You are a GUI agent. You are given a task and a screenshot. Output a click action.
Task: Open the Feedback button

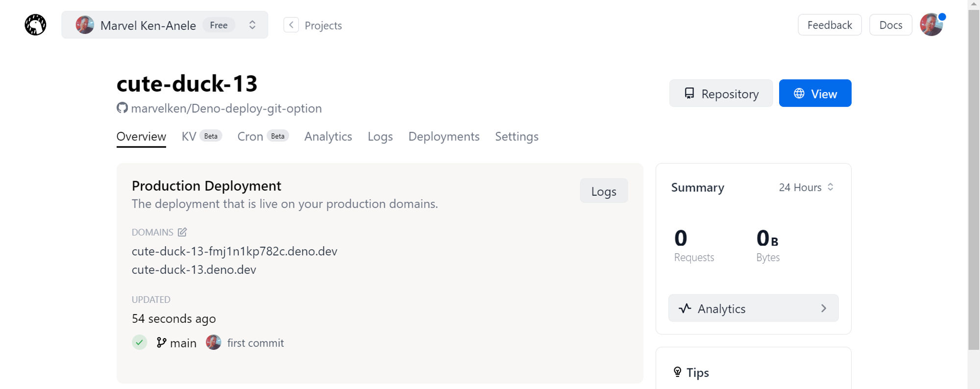[x=830, y=25]
